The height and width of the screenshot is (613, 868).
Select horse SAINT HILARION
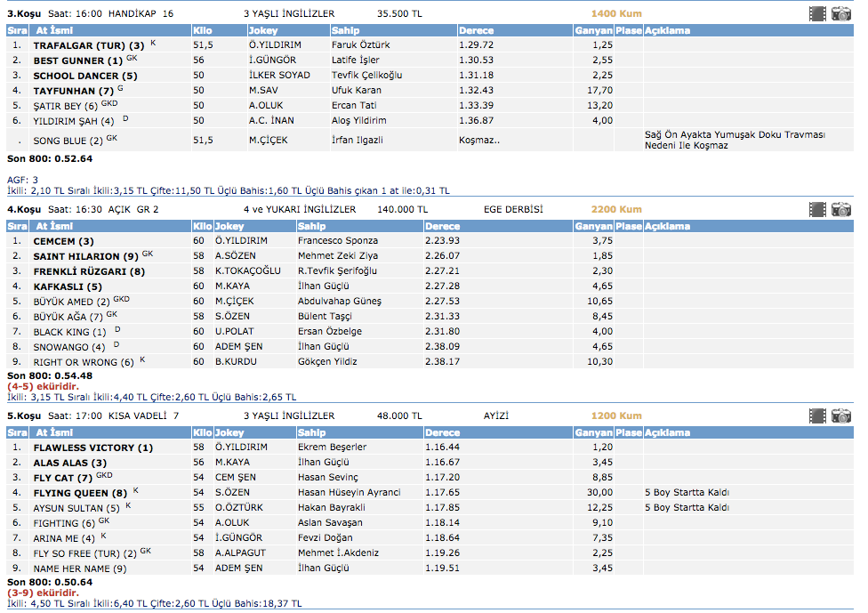[85, 256]
